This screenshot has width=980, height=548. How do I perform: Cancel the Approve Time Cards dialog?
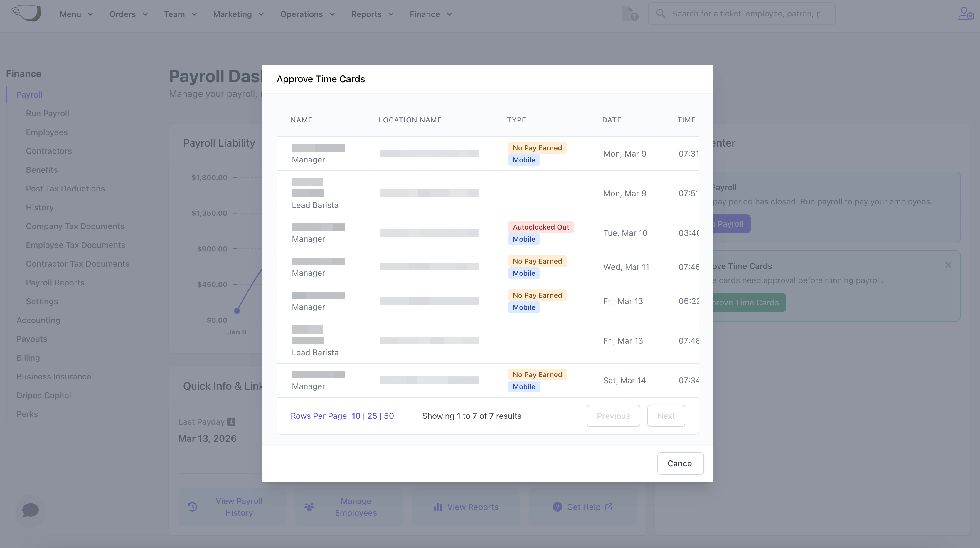click(x=680, y=463)
